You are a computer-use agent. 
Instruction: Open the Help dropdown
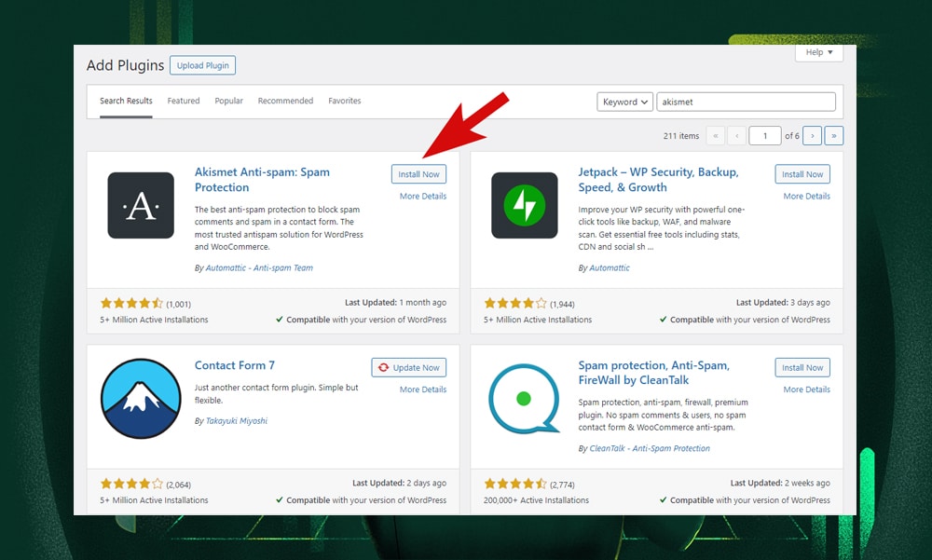[x=818, y=53]
